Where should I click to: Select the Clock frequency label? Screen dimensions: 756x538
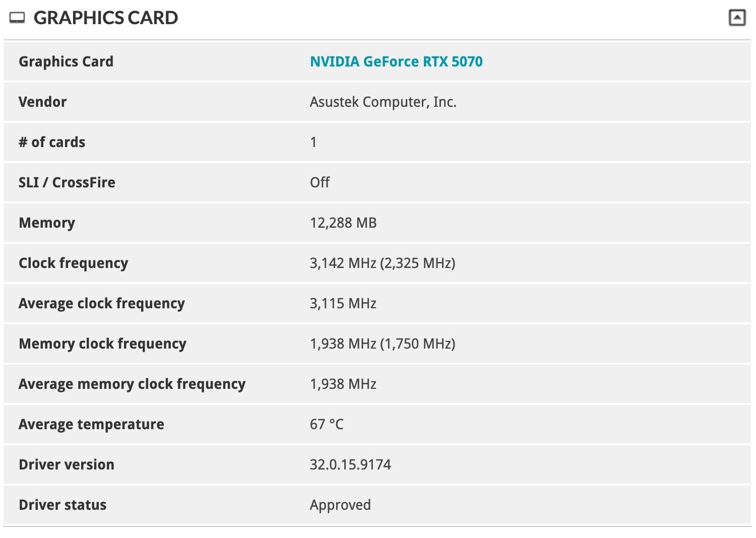point(74,263)
